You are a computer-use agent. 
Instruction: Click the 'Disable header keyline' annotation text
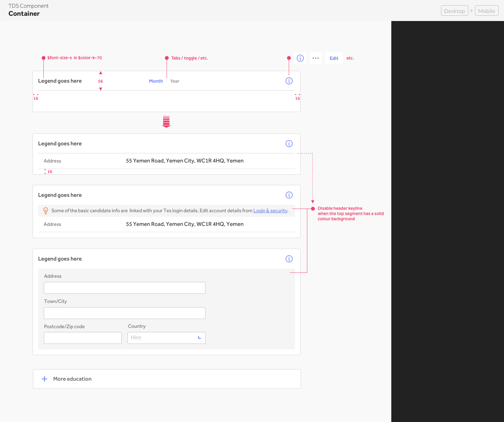point(351,214)
